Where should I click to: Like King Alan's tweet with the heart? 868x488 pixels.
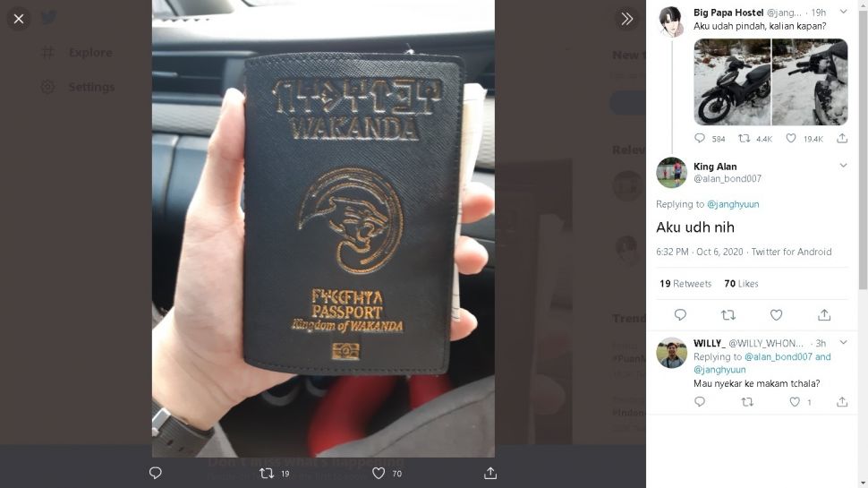pyautogui.click(x=776, y=314)
